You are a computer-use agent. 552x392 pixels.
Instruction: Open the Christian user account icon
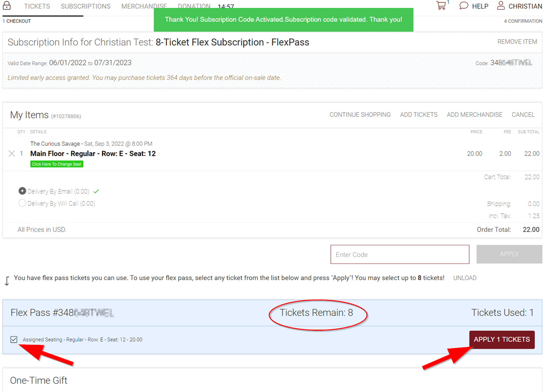coord(500,6)
